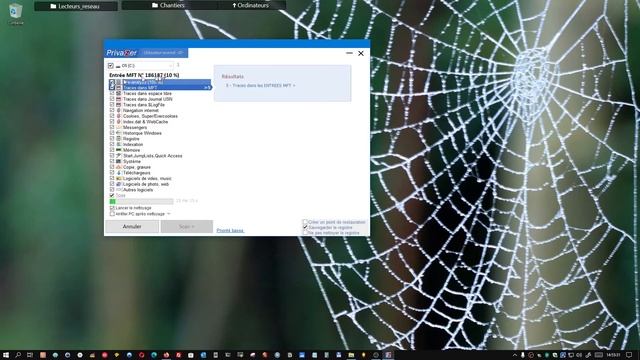This screenshot has width=640, height=360.
Task: Click the Résultats heading
Action: (233, 76)
